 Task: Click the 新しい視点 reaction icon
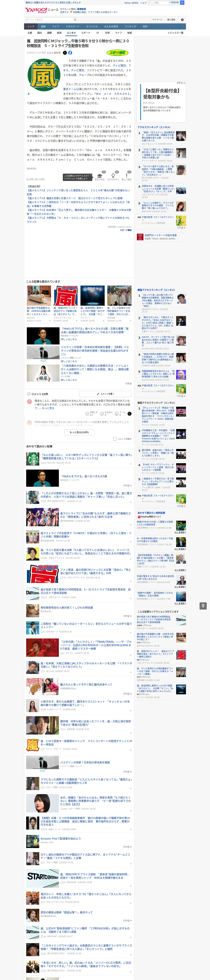click(127, 175)
